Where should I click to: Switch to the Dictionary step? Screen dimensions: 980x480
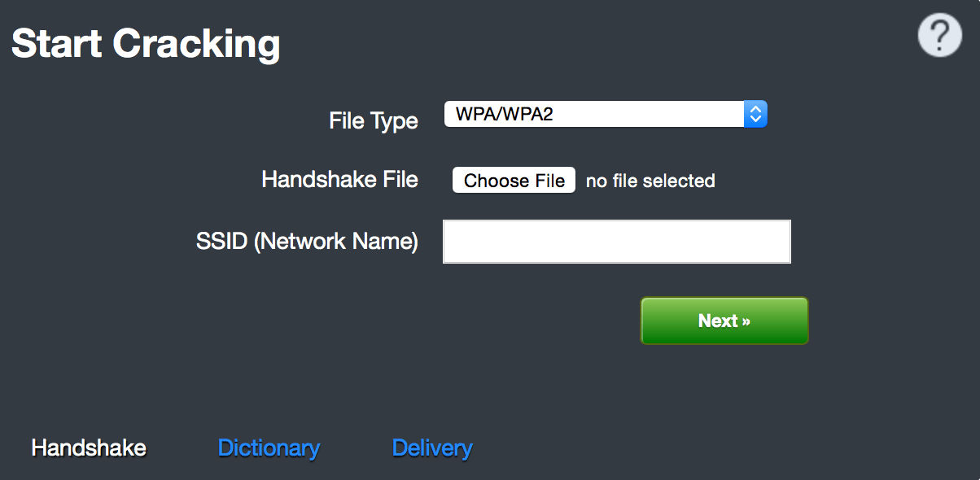pyautogui.click(x=269, y=447)
